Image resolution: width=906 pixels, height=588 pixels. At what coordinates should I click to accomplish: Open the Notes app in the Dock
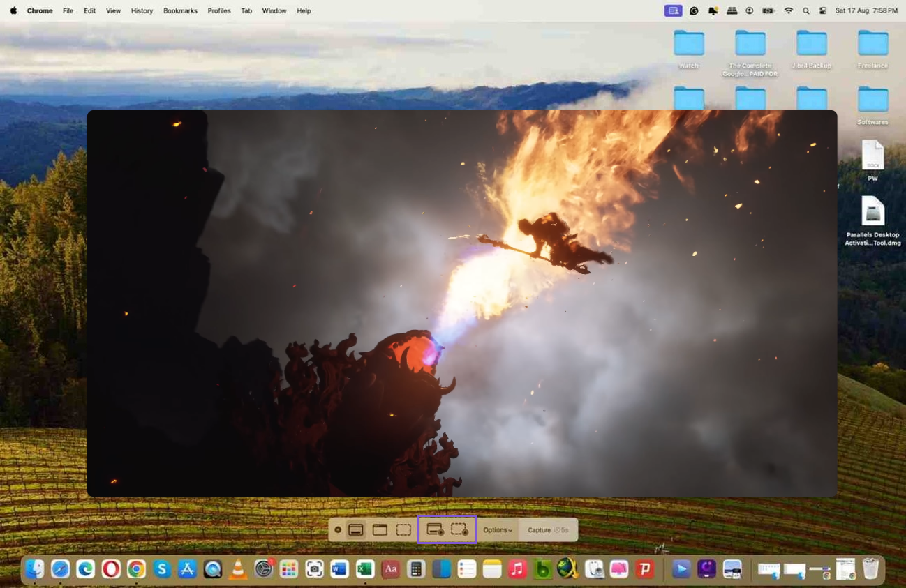(x=492, y=570)
